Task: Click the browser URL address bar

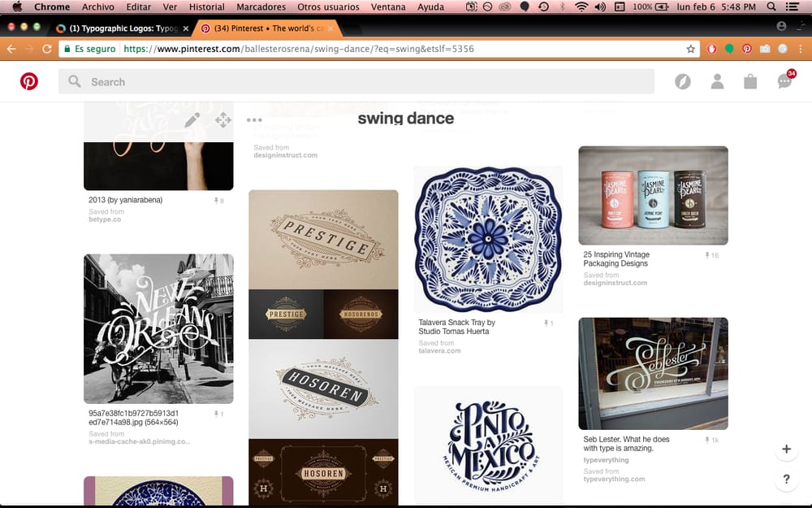Action: [x=379, y=49]
